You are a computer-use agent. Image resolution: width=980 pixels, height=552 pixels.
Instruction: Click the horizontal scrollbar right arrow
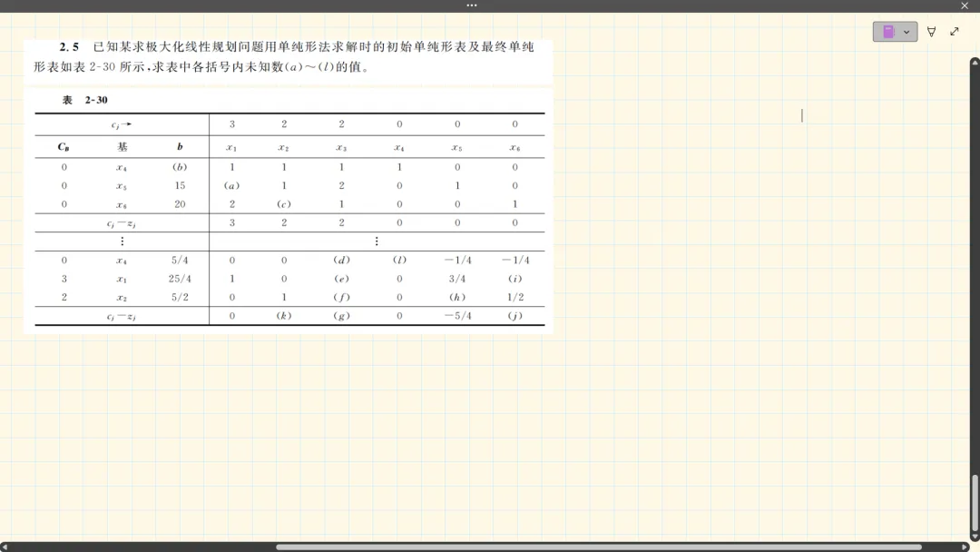coord(965,547)
